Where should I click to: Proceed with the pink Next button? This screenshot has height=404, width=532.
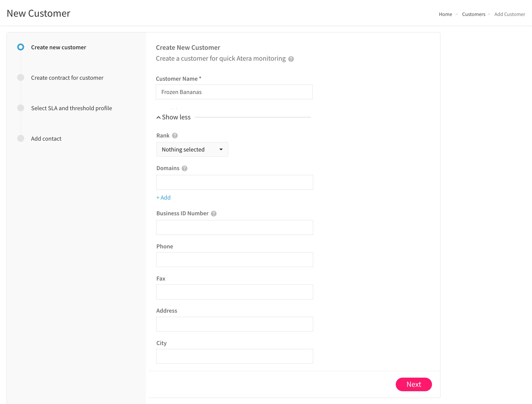pyautogui.click(x=414, y=384)
